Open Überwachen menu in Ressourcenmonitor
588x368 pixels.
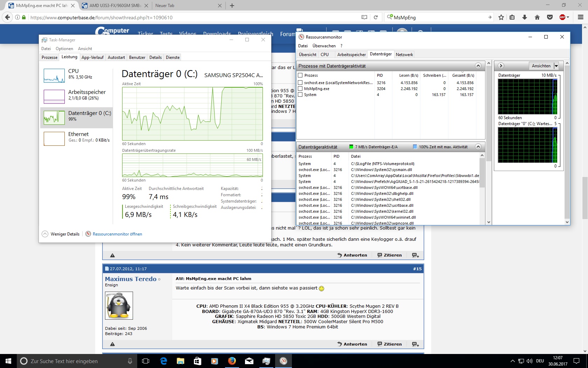point(324,46)
